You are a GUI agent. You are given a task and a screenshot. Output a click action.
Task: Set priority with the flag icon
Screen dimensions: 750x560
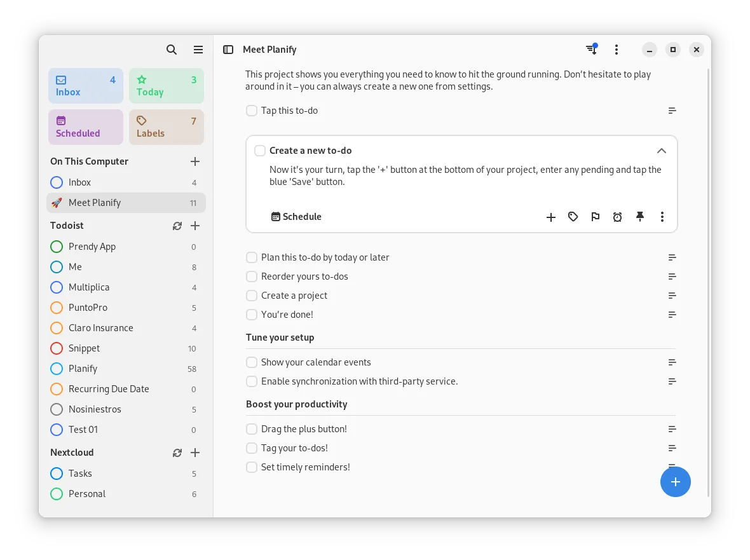coord(596,217)
